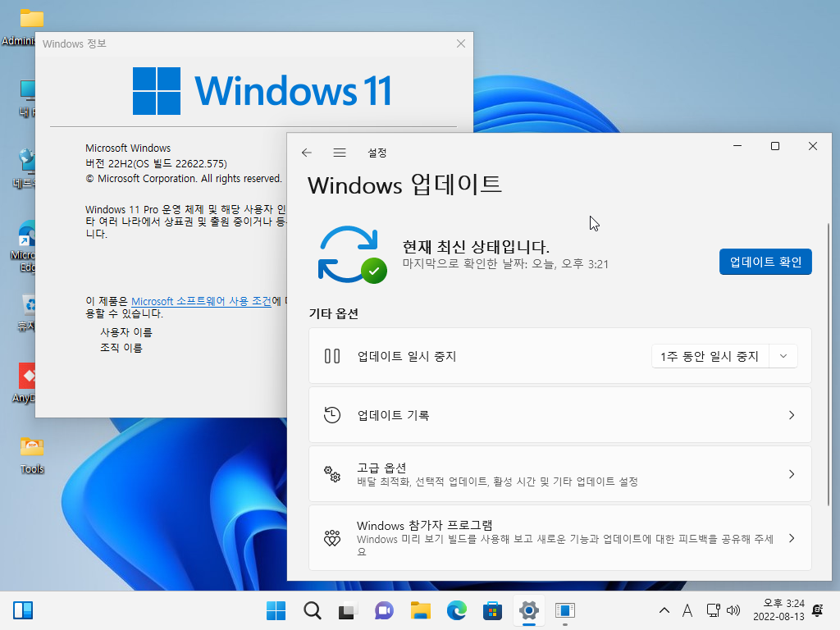Close the 설정 window
The image size is (840, 630).
813,146
